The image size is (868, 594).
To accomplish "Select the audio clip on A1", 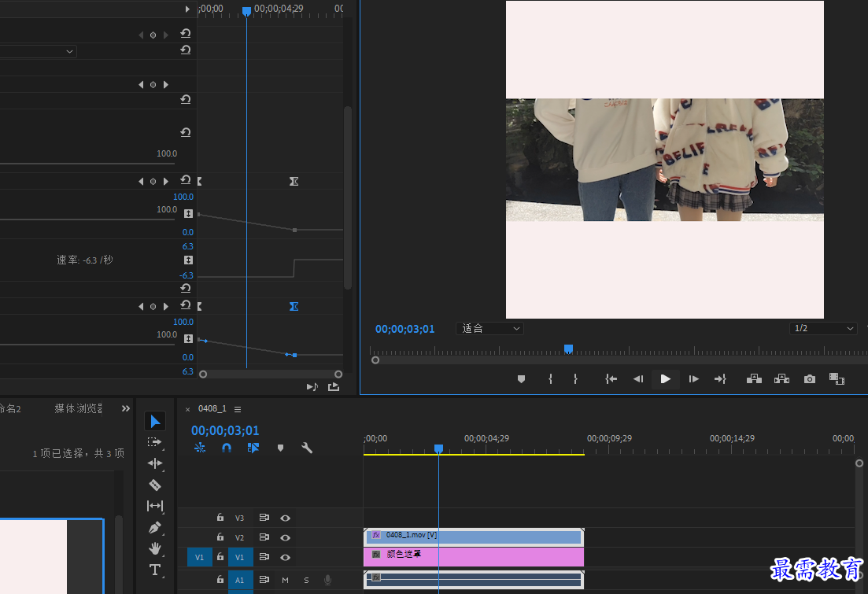I will pyautogui.click(x=474, y=580).
